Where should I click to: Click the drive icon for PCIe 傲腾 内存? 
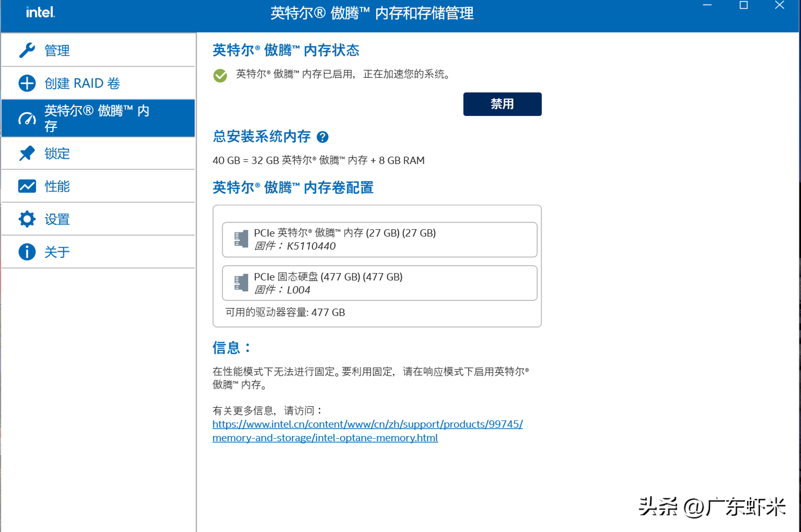[x=241, y=239]
